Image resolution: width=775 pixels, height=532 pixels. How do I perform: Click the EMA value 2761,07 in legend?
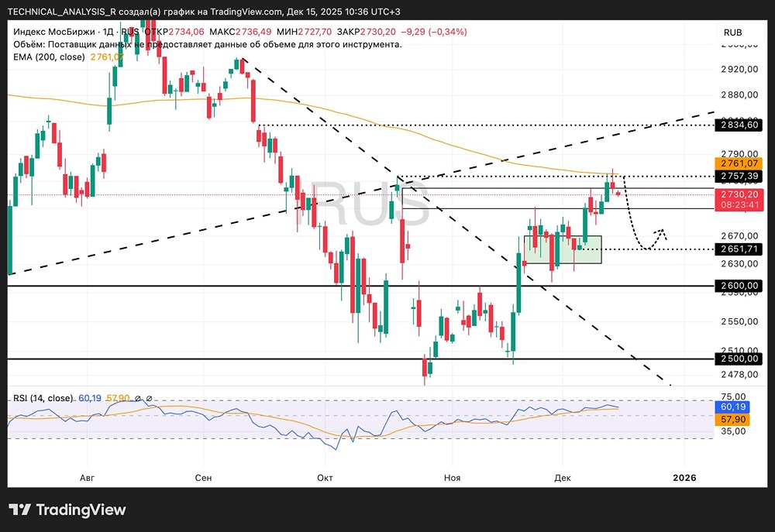click(x=107, y=57)
